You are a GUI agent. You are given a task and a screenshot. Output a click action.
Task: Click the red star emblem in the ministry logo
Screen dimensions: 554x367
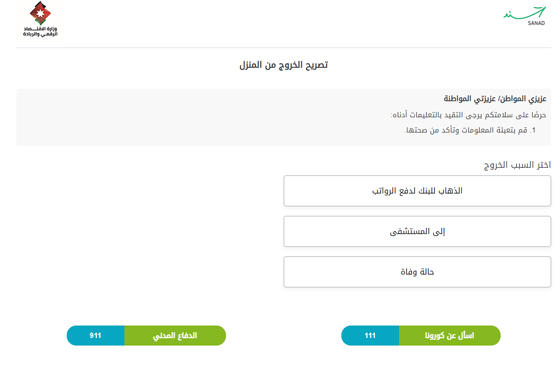click(40, 13)
